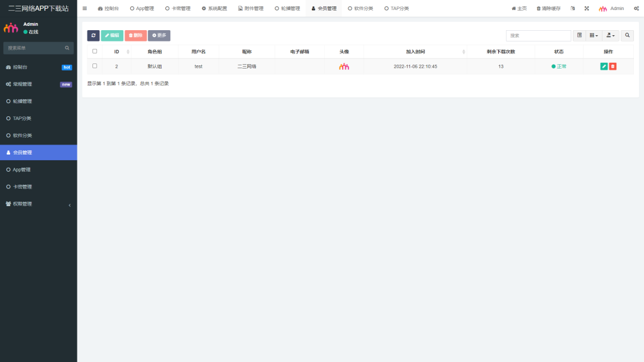The width and height of the screenshot is (644, 362).
Task: Click the green edit icon for user test
Action: tap(604, 66)
